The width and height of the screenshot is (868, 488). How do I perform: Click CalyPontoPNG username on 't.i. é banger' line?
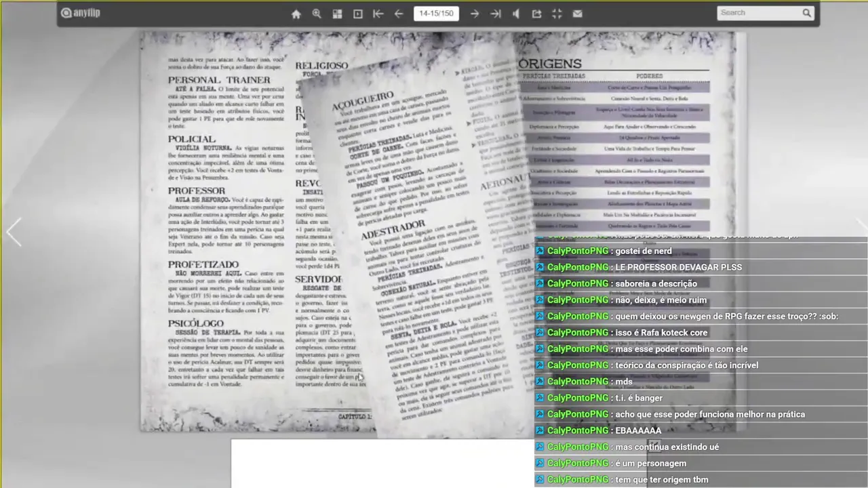[578, 397]
